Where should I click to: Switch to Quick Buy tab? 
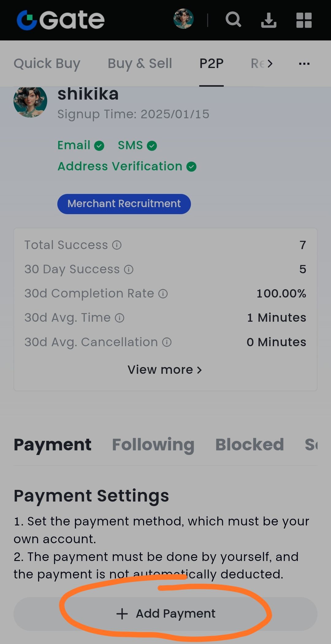(x=47, y=64)
